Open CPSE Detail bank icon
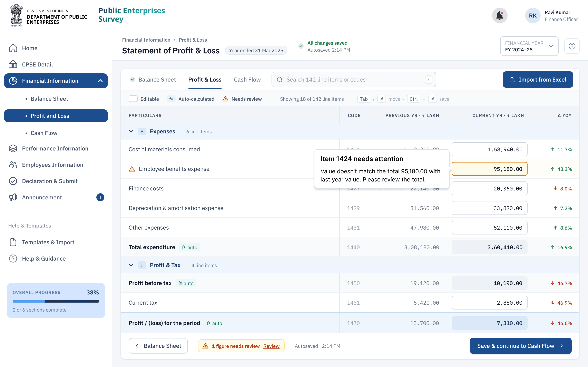Screen dimensions: 588x367 coord(13,64)
